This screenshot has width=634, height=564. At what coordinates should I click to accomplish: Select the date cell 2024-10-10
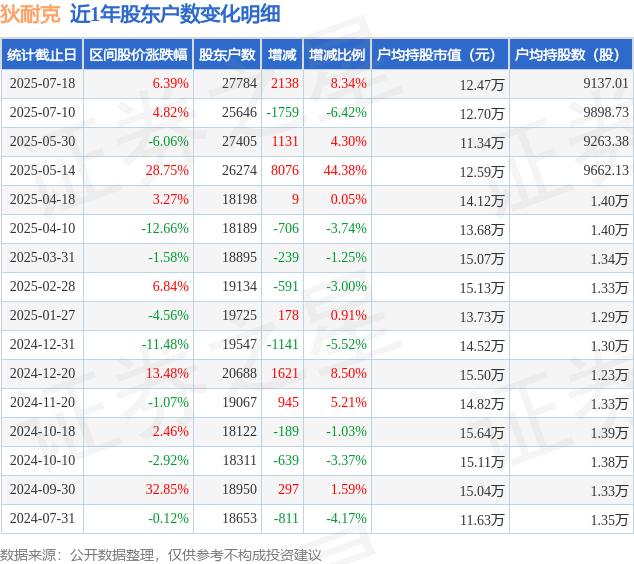(x=42, y=460)
